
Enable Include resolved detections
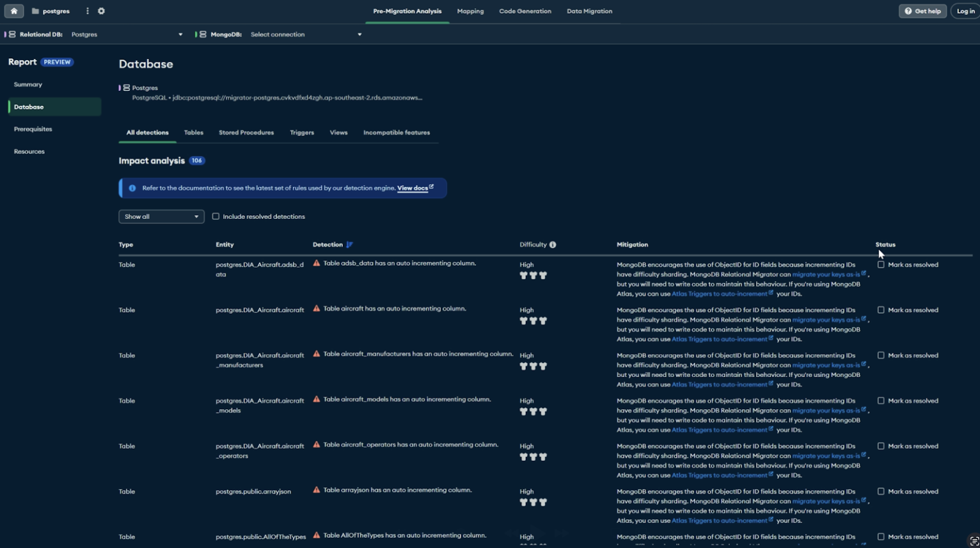click(216, 216)
